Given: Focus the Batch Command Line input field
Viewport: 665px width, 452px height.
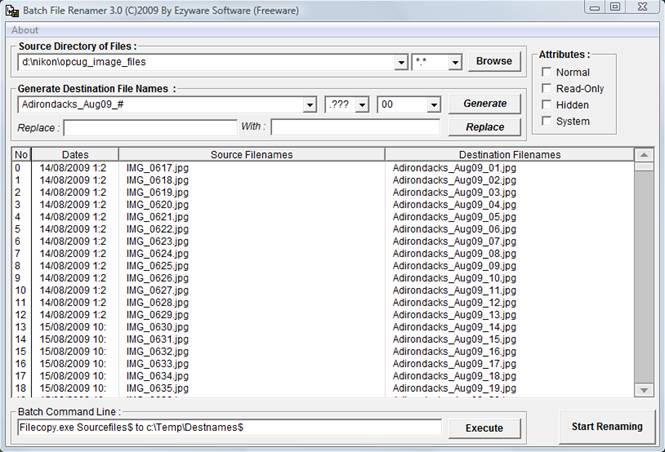Looking at the screenshot, I should click(x=229, y=427).
